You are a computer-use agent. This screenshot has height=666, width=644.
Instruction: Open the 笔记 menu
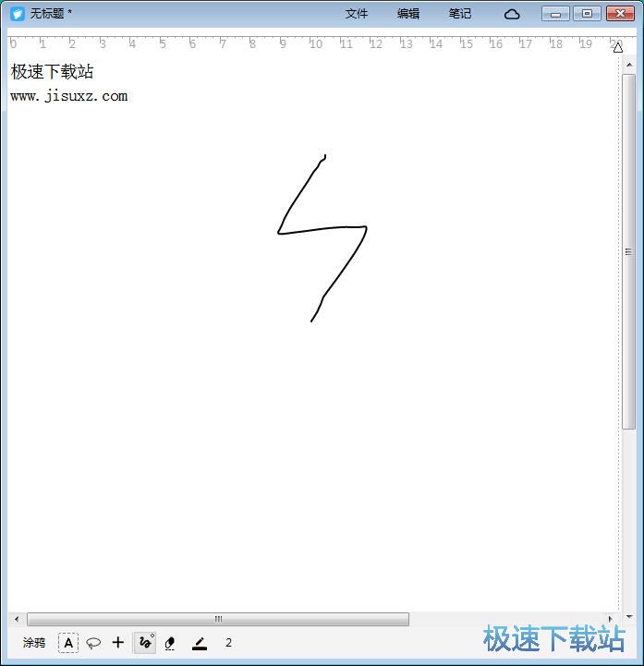pos(460,14)
